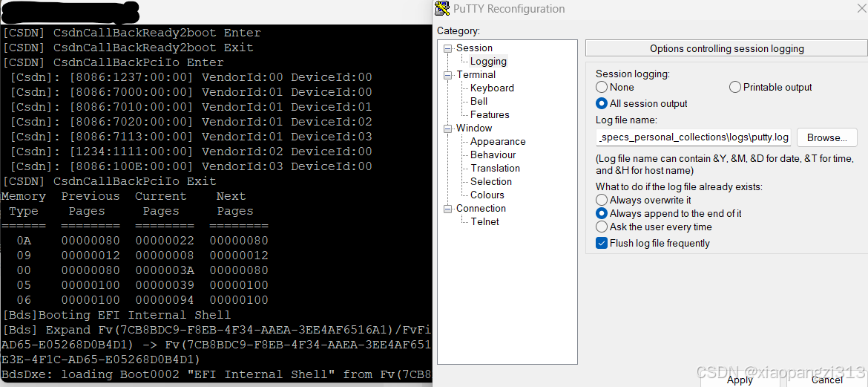
Task: Open the Translation settings category
Action: tap(495, 168)
